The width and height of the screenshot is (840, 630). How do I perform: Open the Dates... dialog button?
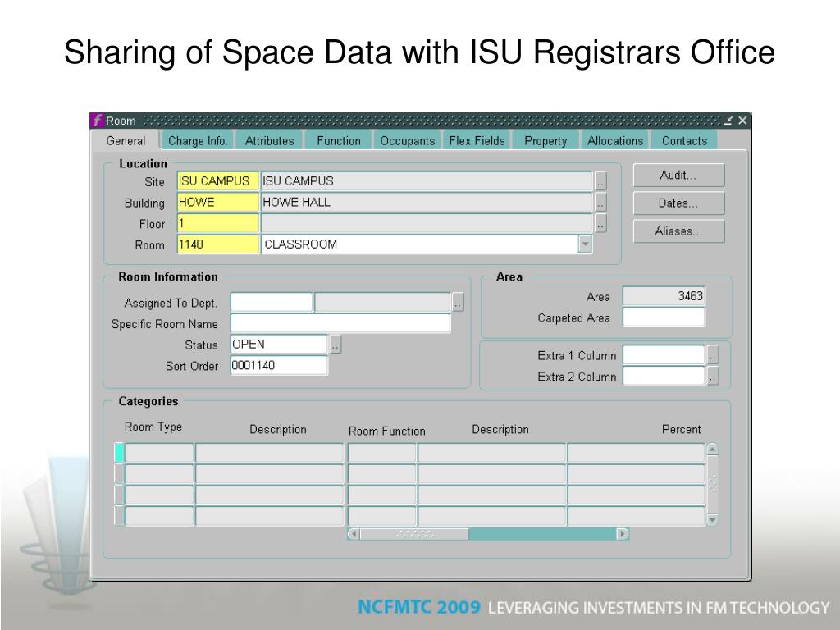678,203
